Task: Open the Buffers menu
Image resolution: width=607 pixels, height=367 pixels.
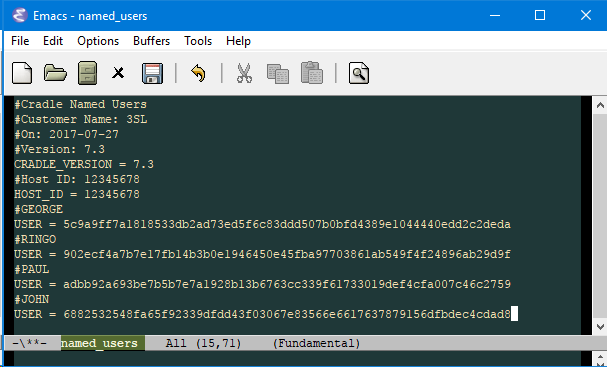Action: [151, 41]
